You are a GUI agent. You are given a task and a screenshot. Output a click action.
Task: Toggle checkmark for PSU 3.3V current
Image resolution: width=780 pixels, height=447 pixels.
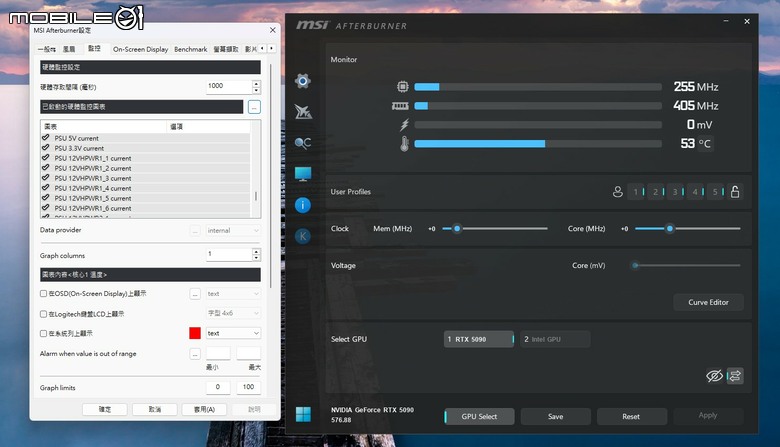pyautogui.click(x=46, y=148)
